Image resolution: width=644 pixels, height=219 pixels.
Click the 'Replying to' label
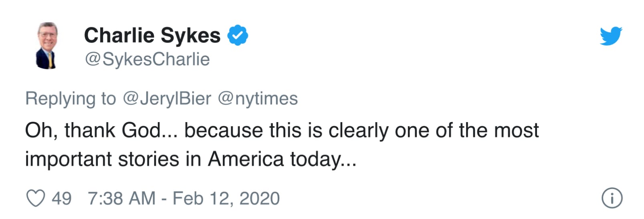(71, 98)
